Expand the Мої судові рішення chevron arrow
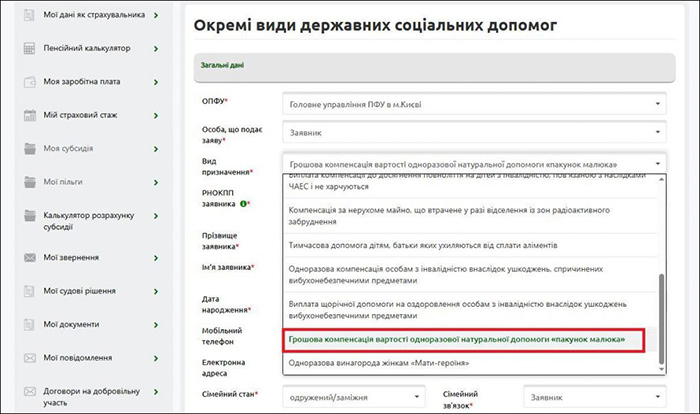This screenshot has width=700, height=414. coord(156,292)
